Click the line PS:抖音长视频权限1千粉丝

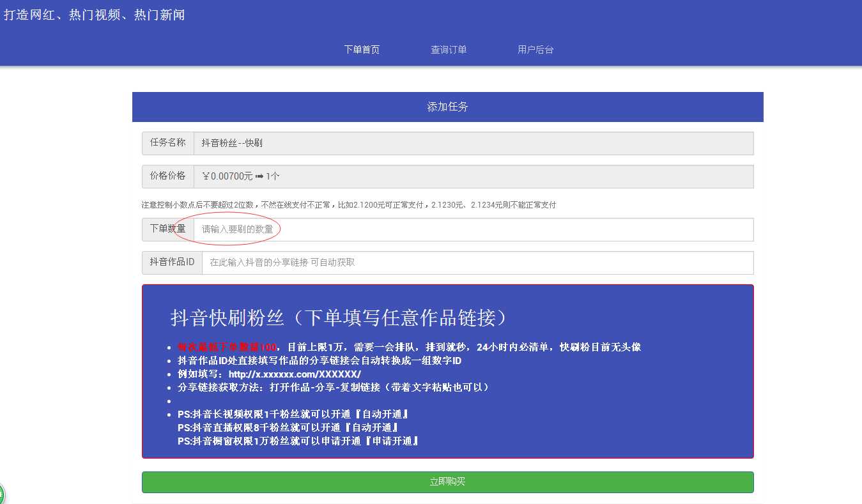pos(293,414)
